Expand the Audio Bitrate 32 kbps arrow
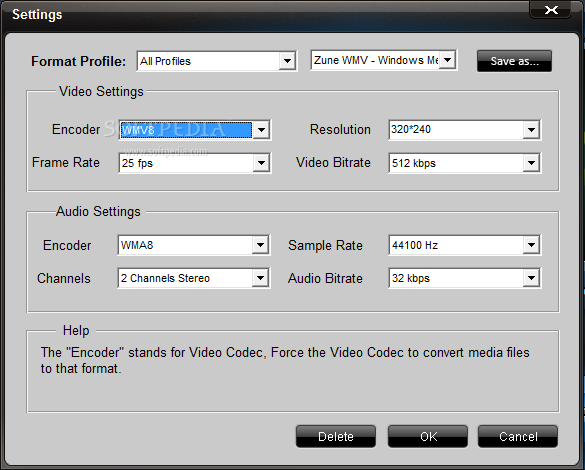The image size is (585, 470). click(x=531, y=278)
